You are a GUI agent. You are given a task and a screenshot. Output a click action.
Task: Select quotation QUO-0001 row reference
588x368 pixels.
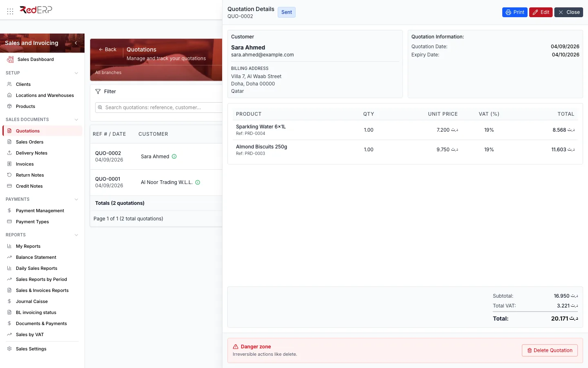pyautogui.click(x=108, y=179)
